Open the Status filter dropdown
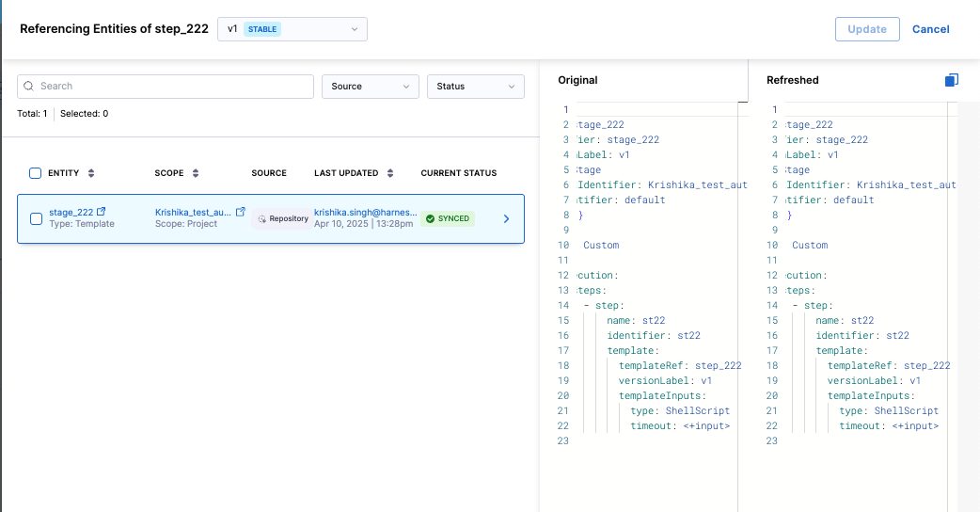 point(475,87)
